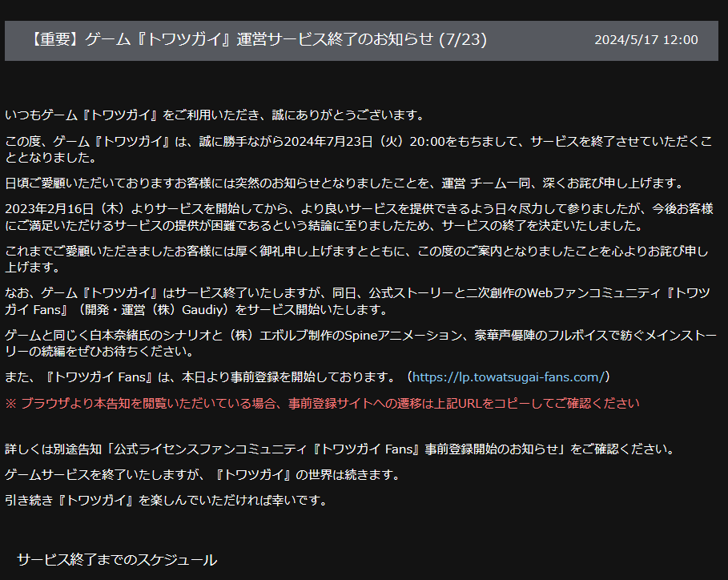This screenshot has width=728, height=580.
Task: Click the heading サービス終了までのスケジュール
Action: tap(117, 559)
